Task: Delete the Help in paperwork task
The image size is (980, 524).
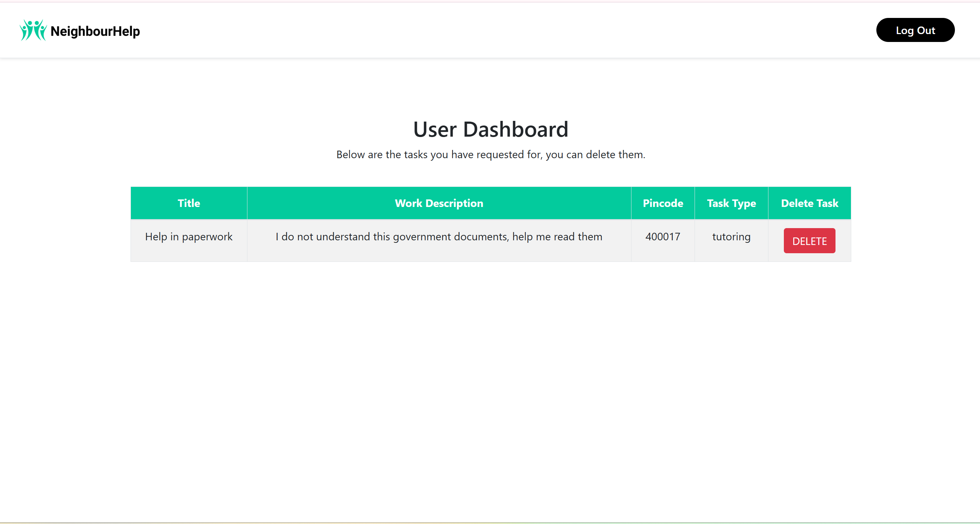Action: click(809, 241)
